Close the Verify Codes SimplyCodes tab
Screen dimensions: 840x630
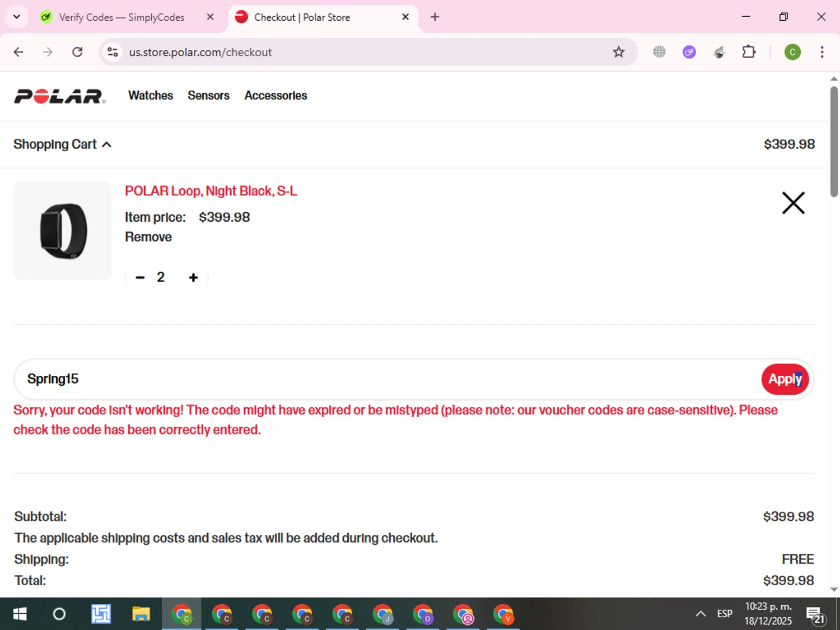tap(210, 17)
